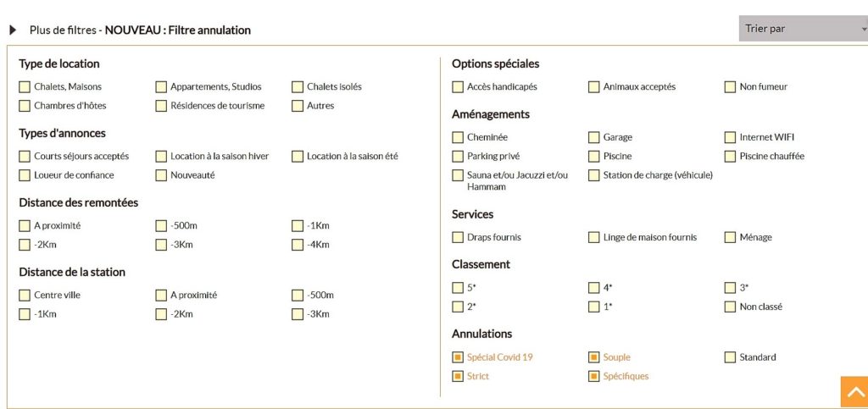Image resolution: width=868 pixels, height=409 pixels.
Task: Check the Chalets, Maisons box
Action: [25, 86]
